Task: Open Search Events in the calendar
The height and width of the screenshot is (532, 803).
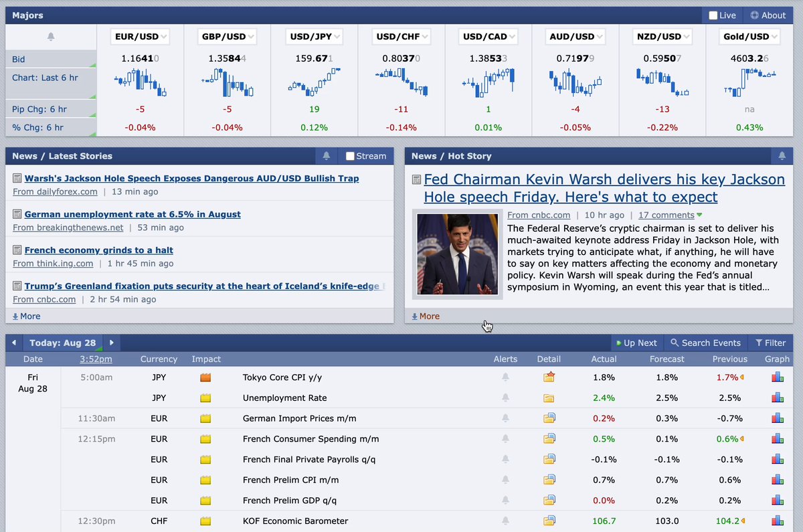Action: [x=705, y=343]
